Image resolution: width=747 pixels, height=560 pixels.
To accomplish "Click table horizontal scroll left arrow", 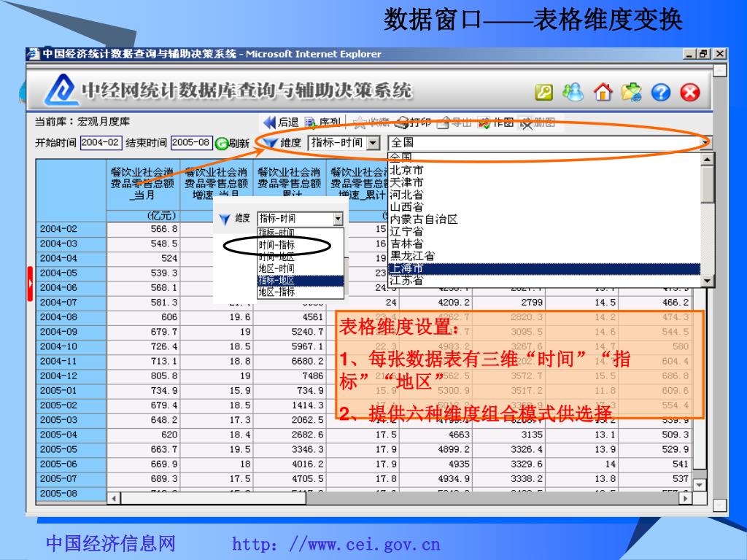I will [114, 499].
